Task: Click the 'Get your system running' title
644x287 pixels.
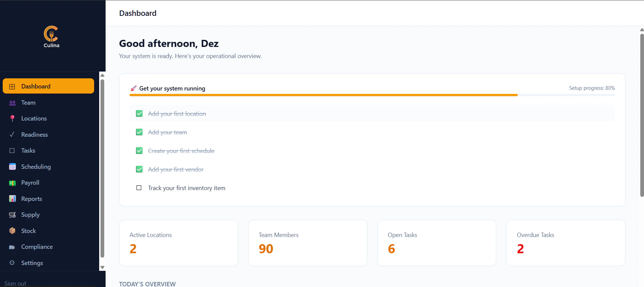Action: (x=172, y=88)
